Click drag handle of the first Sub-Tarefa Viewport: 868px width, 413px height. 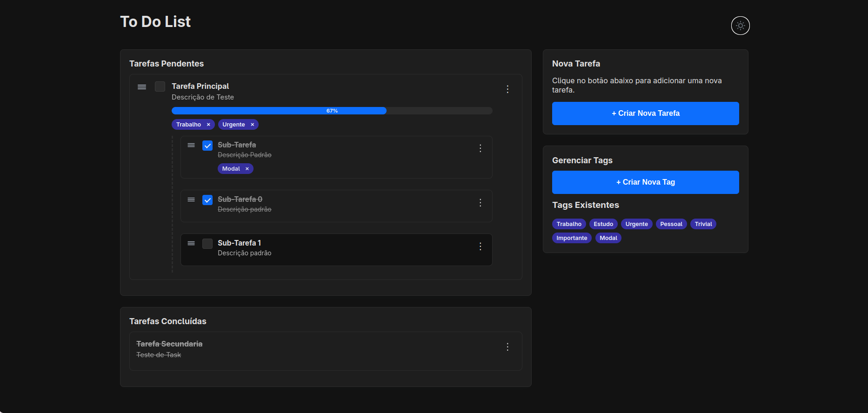click(x=191, y=145)
